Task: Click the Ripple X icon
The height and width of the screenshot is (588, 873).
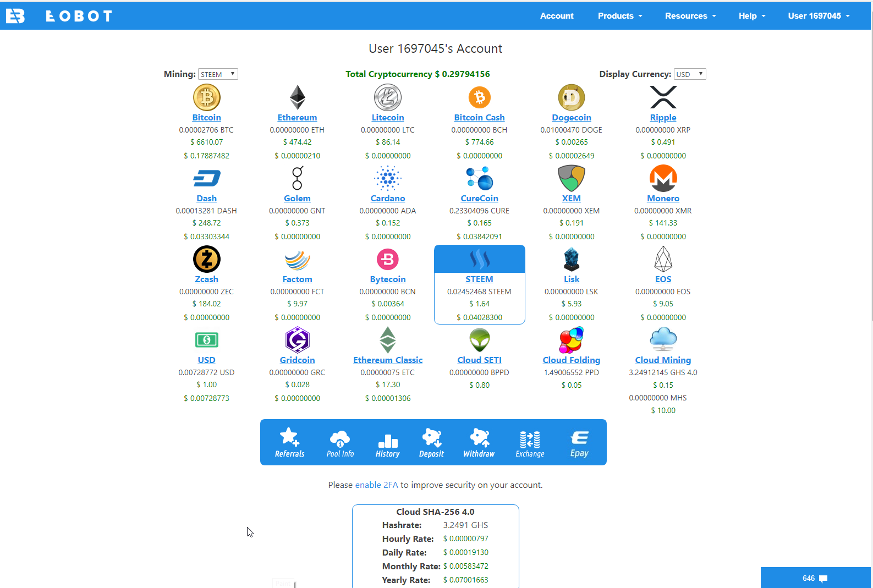Action: click(663, 97)
